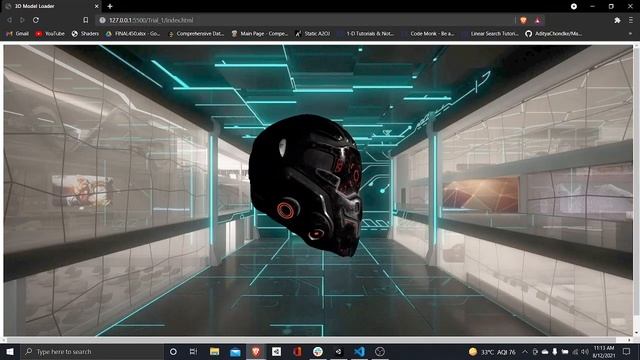The image size is (640, 360).
Task: Open a new tab with the plus button
Action: pyautogui.click(x=110, y=6)
